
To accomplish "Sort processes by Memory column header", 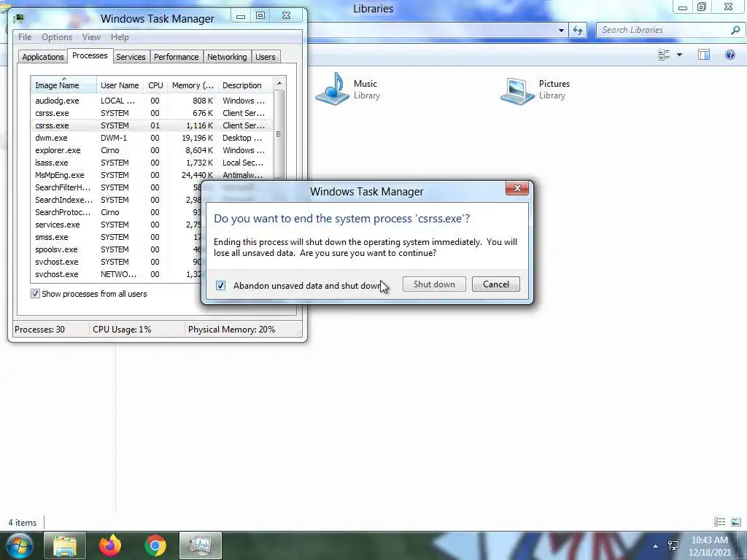I will 193,85.
